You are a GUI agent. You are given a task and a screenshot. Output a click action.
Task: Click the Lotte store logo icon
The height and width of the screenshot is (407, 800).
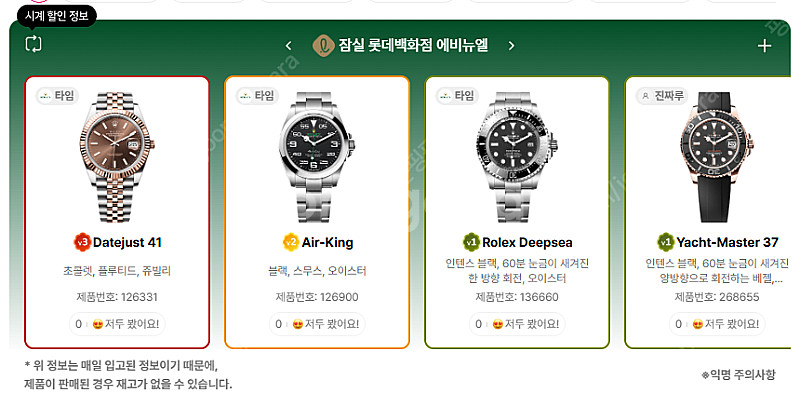click(x=323, y=46)
